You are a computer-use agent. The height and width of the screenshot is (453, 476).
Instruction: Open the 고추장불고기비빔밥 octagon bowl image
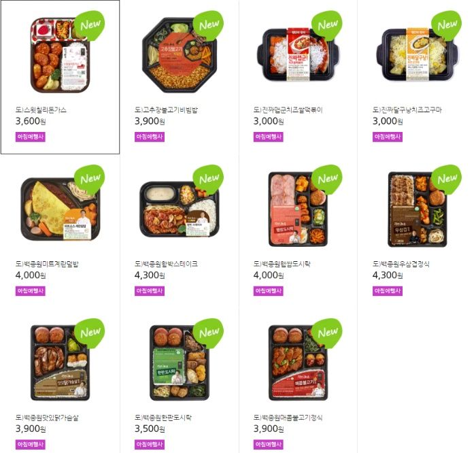click(x=180, y=55)
